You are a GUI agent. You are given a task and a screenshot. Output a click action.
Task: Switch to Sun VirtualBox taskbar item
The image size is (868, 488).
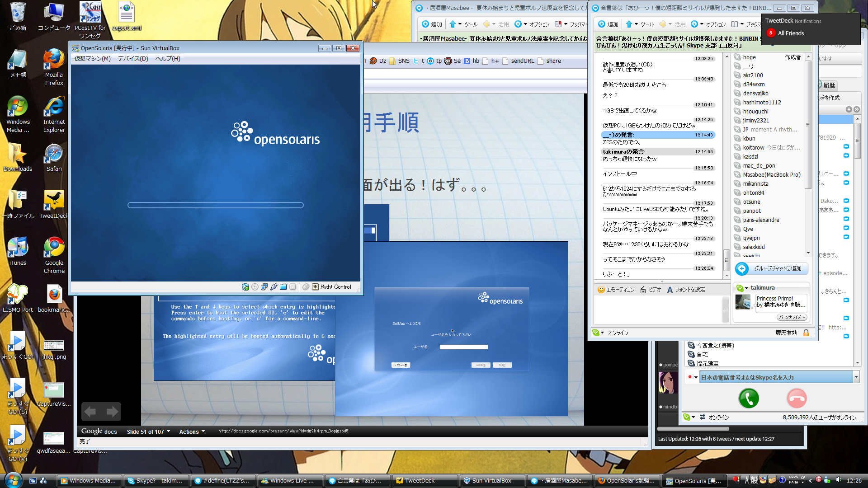[492, 481]
